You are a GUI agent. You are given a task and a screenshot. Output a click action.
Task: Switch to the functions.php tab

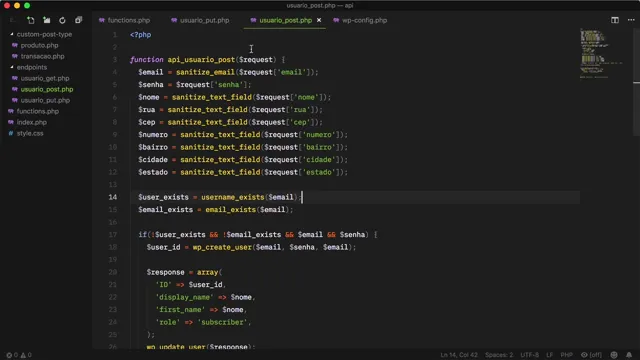tap(124, 20)
